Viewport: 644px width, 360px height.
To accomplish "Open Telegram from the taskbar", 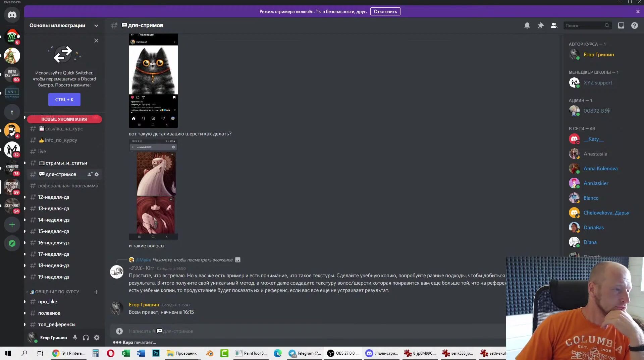I will (x=305, y=353).
